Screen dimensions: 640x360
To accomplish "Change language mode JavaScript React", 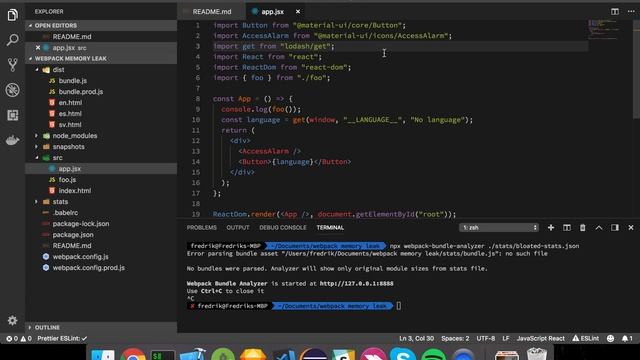I will 541,338.
